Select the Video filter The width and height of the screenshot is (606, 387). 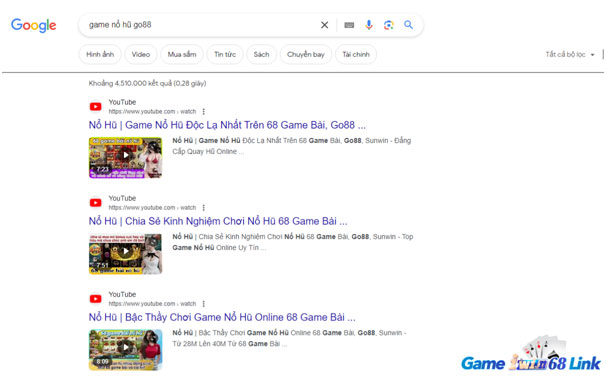pyautogui.click(x=141, y=55)
